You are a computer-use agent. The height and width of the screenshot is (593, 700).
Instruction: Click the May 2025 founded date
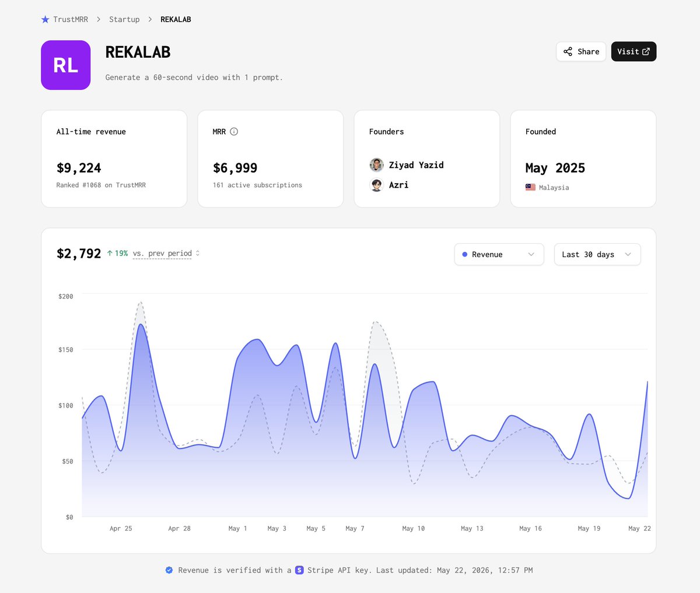click(555, 168)
